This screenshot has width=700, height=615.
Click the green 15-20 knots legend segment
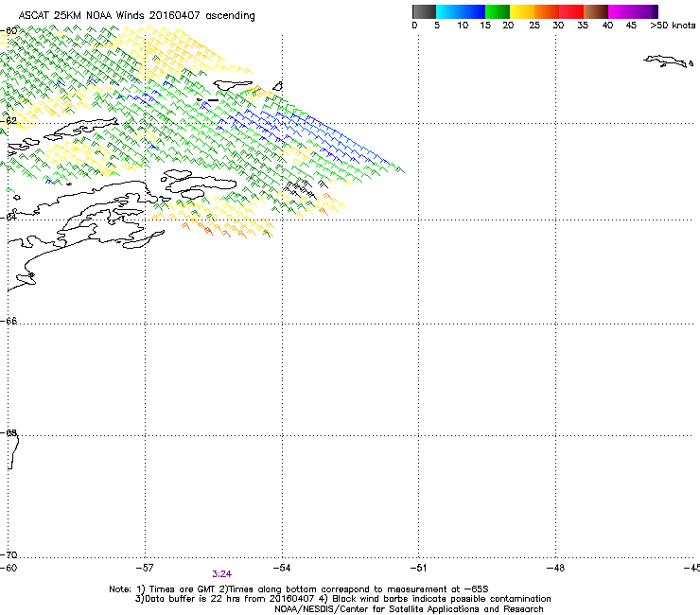coord(498,11)
